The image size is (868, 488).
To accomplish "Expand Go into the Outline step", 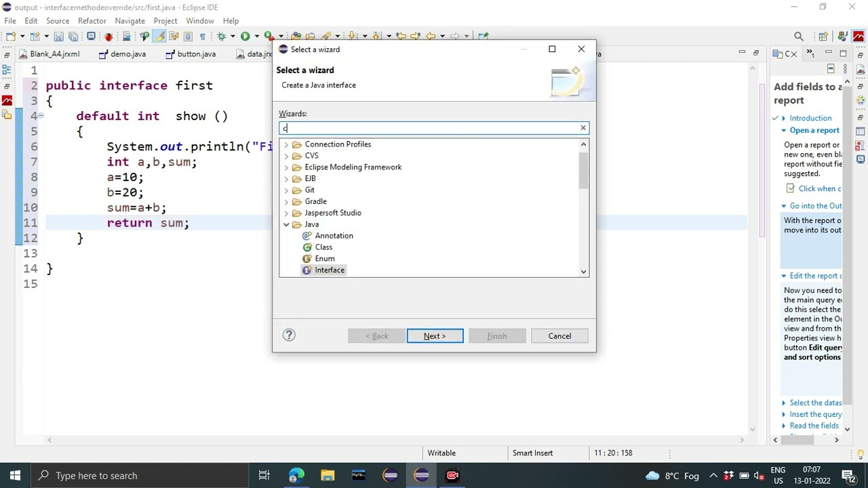I will (784, 206).
